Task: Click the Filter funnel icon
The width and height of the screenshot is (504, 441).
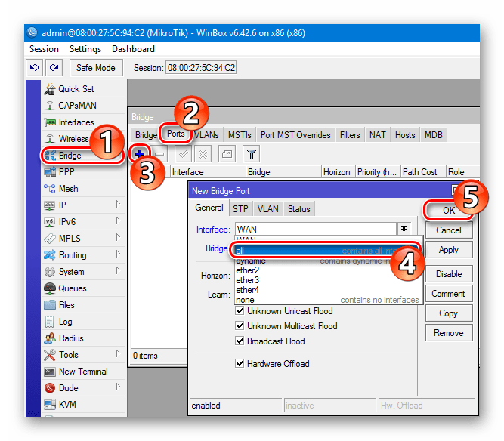Action: [252, 155]
